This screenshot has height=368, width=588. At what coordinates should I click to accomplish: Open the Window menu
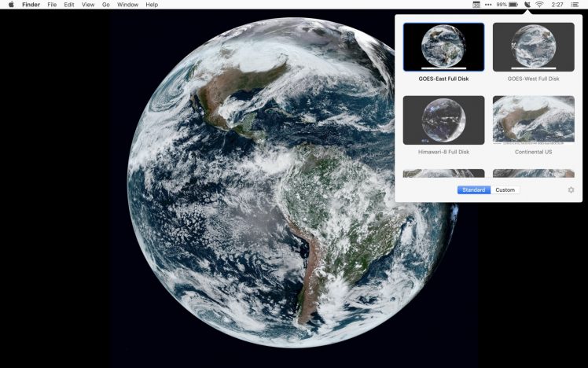pyautogui.click(x=127, y=5)
